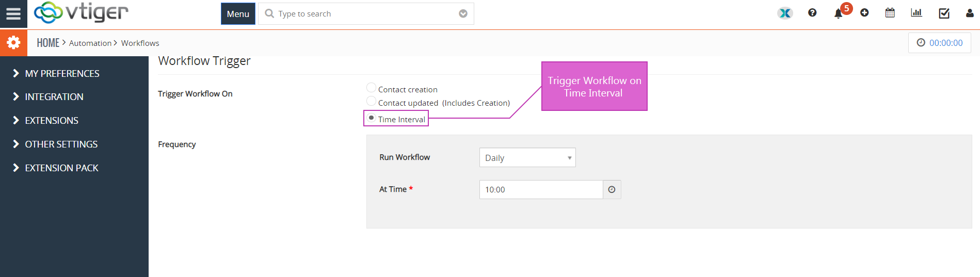This screenshot has height=277, width=980.
Task: Select the Time Interval radio button
Action: (x=371, y=118)
